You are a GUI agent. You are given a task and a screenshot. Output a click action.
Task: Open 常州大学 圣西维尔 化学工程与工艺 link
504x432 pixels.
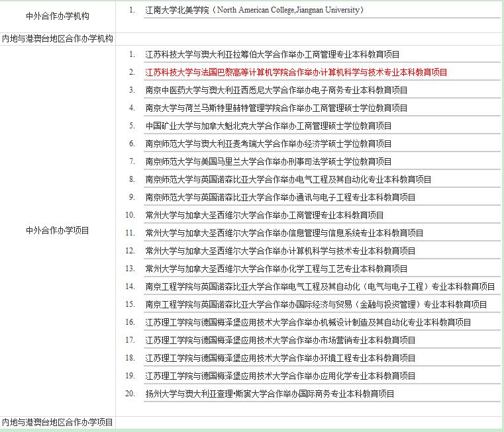[x=276, y=269]
